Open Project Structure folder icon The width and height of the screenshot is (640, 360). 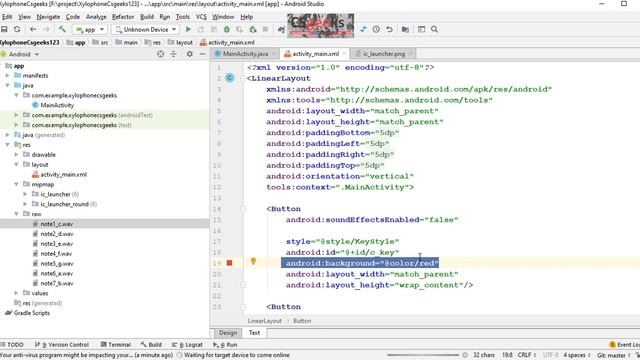click(405, 29)
